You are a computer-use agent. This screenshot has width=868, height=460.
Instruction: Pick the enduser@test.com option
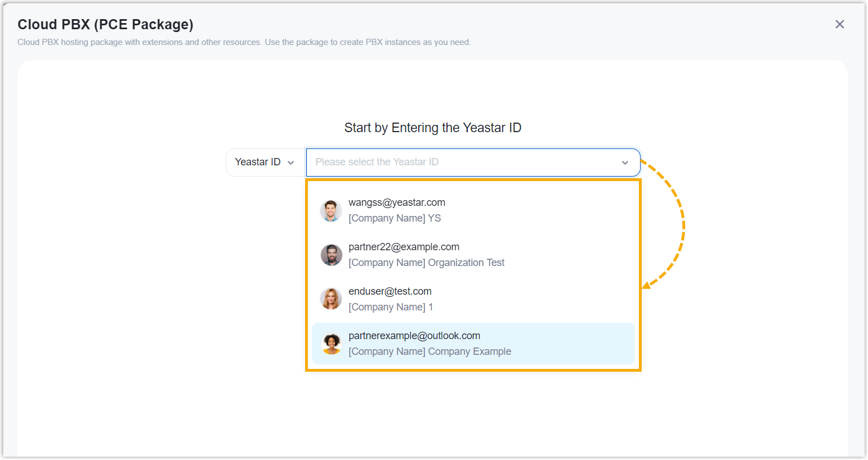pos(390,291)
